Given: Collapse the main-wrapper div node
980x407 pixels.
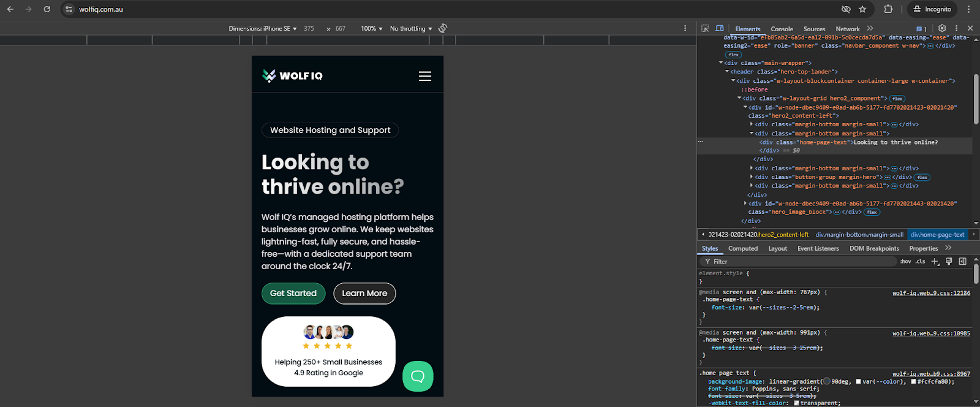Looking at the screenshot, I should (721, 63).
